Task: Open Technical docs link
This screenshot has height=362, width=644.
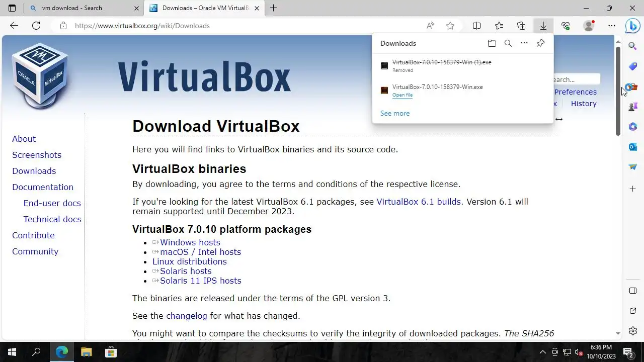Action: [52, 219]
